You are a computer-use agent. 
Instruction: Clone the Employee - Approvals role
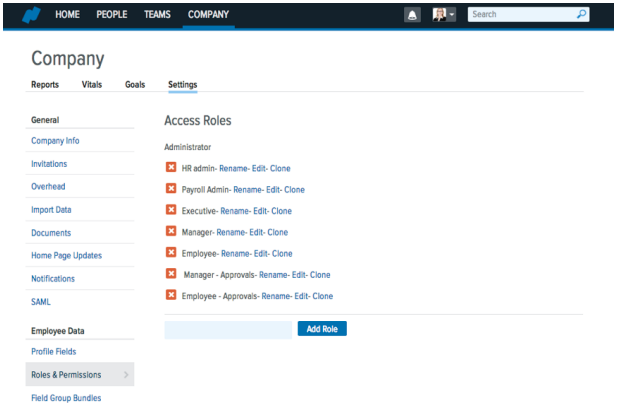323,296
